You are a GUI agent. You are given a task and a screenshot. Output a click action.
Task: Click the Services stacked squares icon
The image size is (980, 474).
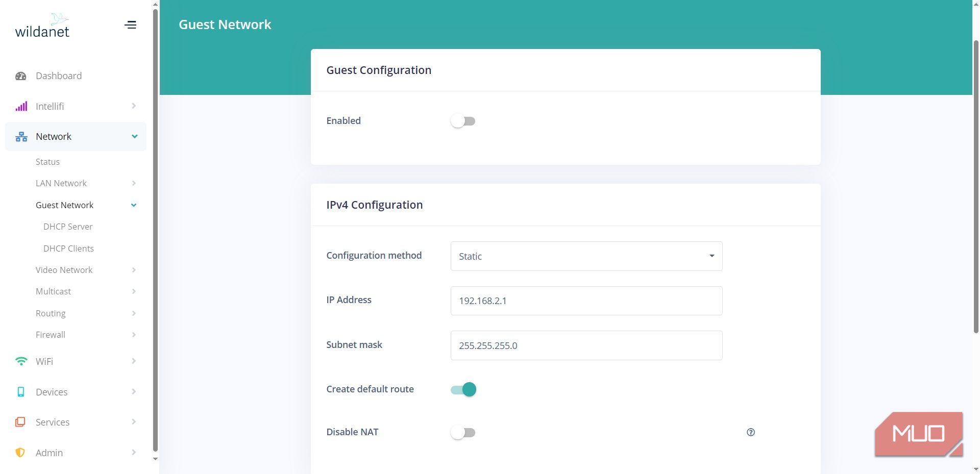(20, 422)
